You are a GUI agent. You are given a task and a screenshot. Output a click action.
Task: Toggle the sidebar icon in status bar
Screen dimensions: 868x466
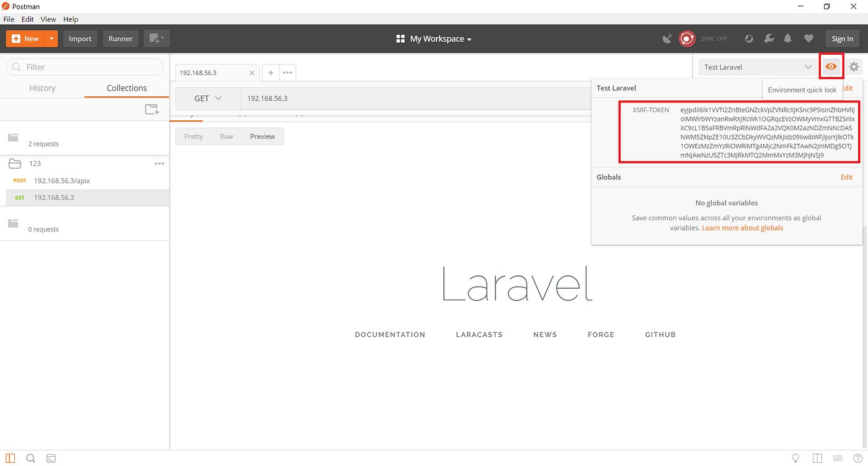coord(10,459)
